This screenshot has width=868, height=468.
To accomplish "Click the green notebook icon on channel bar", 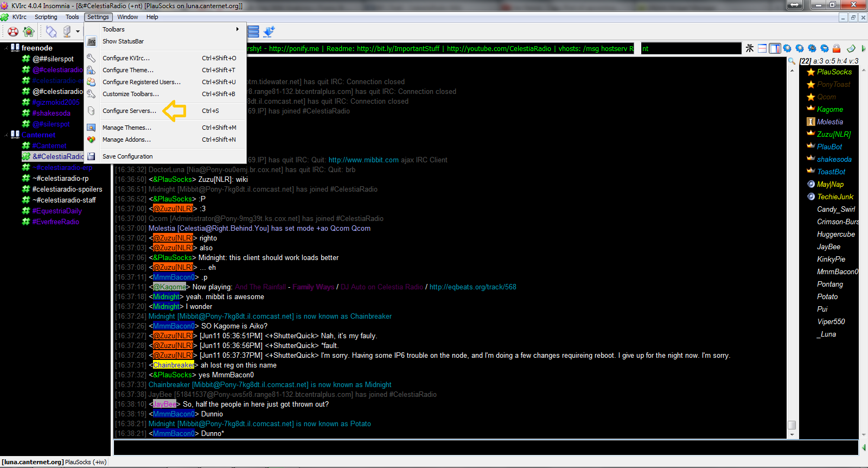I will 851,48.
